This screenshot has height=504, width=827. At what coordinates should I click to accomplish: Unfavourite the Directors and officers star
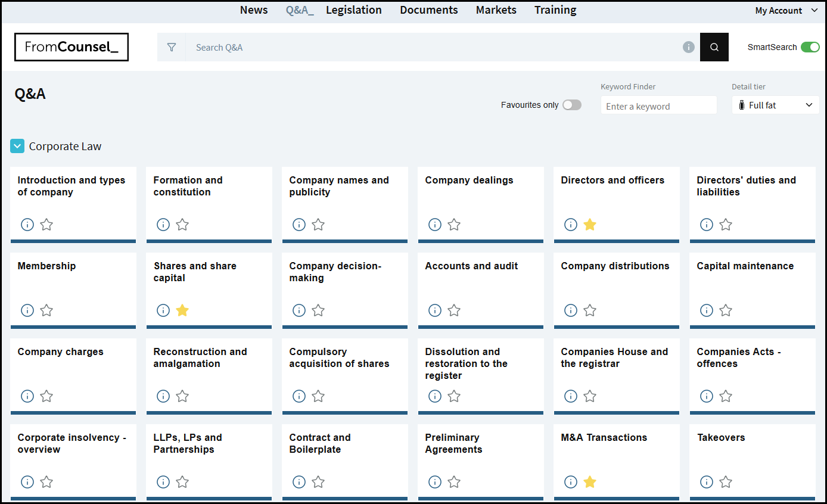pos(590,225)
